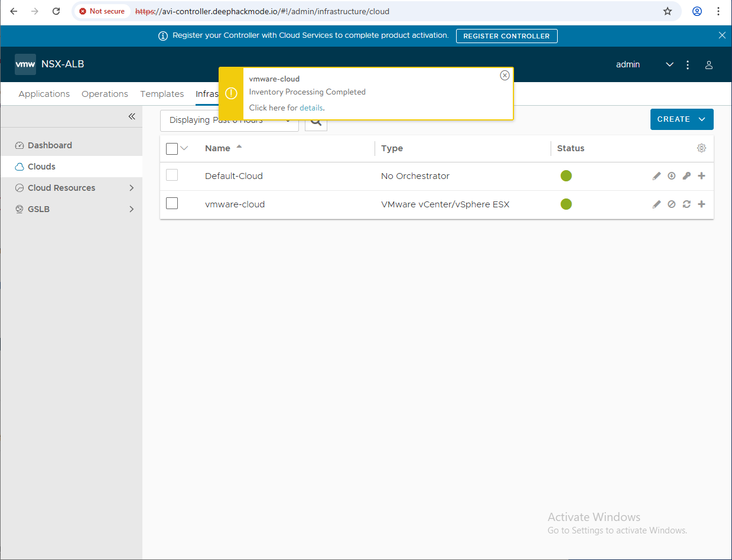
Task: Edit Default-Cloud with the pencil icon
Action: coord(656,176)
